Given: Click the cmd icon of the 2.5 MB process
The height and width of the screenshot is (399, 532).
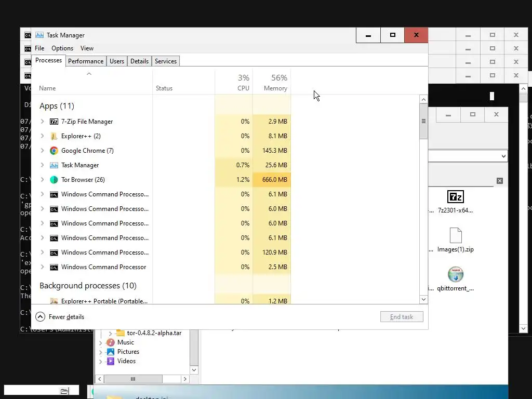Looking at the screenshot, I should [54, 268].
